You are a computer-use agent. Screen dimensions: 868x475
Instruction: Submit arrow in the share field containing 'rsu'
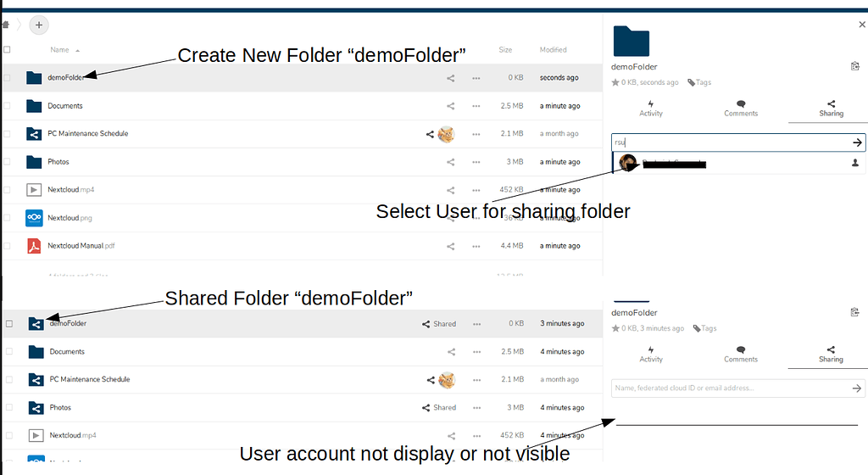857,142
